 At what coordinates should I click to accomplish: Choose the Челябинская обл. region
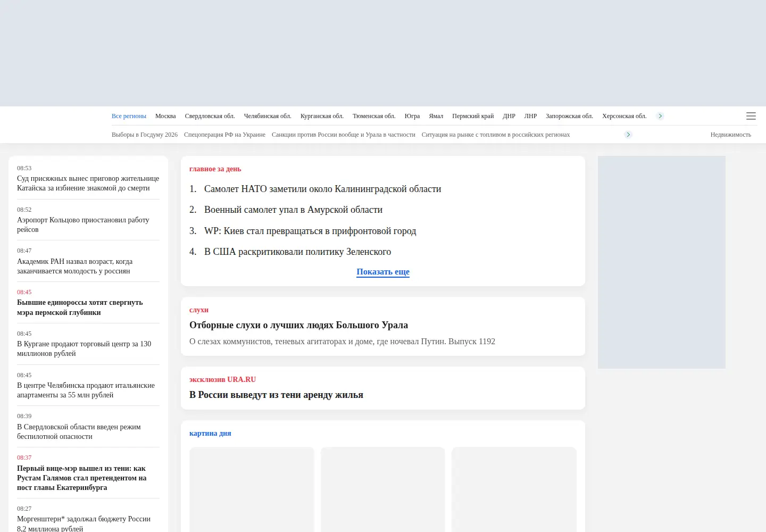pos(268,116)
